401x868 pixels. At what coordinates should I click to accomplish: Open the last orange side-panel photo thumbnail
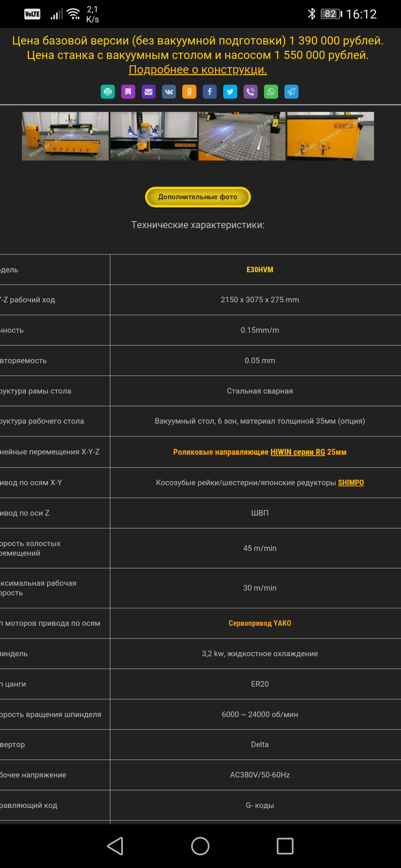pyautogui.click(x=330, y=136)
